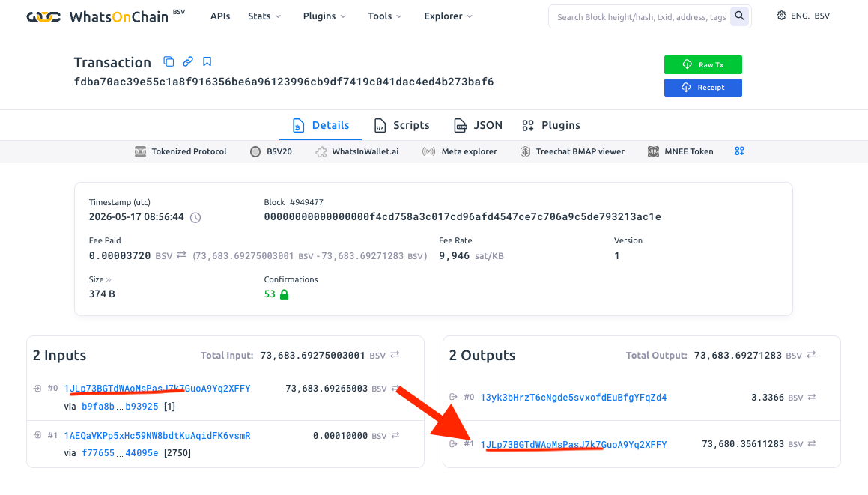This screenshot has height=495, width=868.
Task: Click the timestamp clock icon
Action: tap(195, 218)
